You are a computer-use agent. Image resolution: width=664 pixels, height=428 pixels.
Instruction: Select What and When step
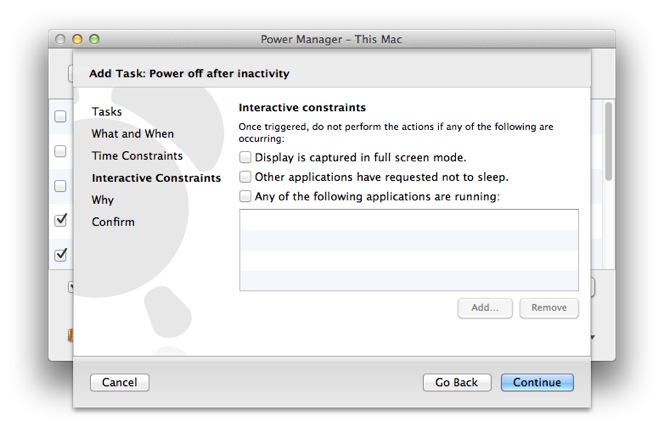[x=133, y=134]
